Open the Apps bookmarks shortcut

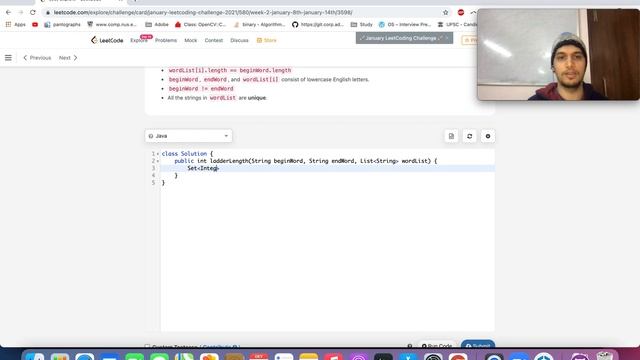[x=16, y=24]
